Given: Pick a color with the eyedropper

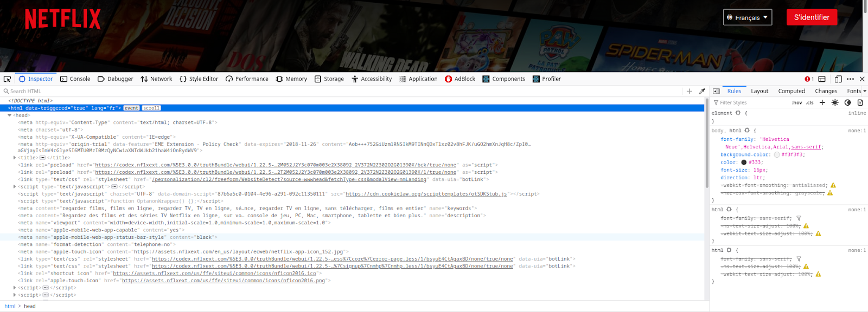Looking at the screenshot, I should [702, 92].
